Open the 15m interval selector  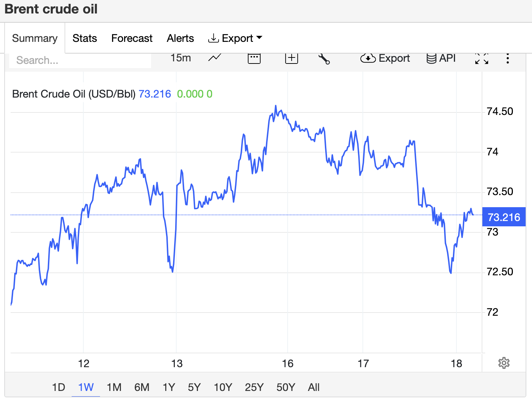coord(181,58)
